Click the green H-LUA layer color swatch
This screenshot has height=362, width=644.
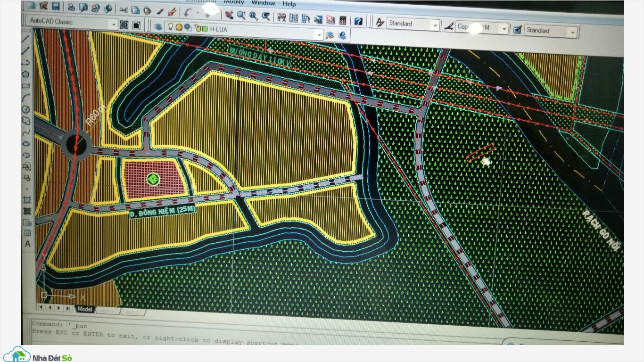(205, 29)
